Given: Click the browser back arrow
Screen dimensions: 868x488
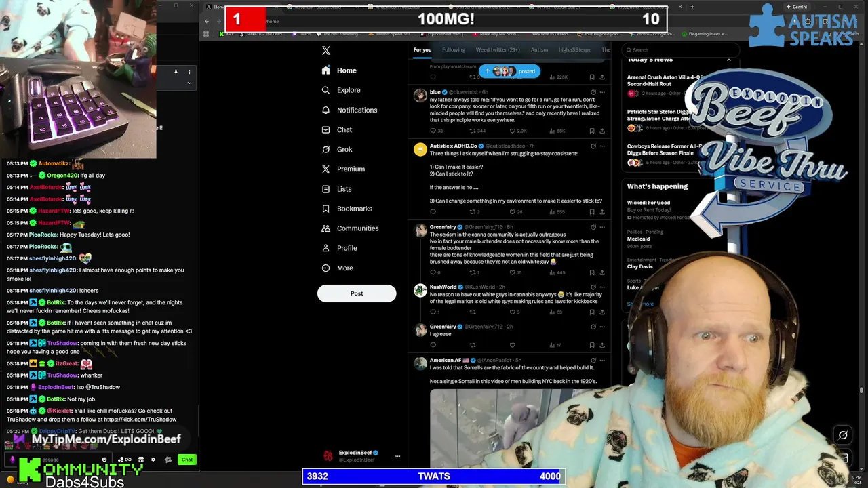Looking at the screenshot, I should point(207,21).
